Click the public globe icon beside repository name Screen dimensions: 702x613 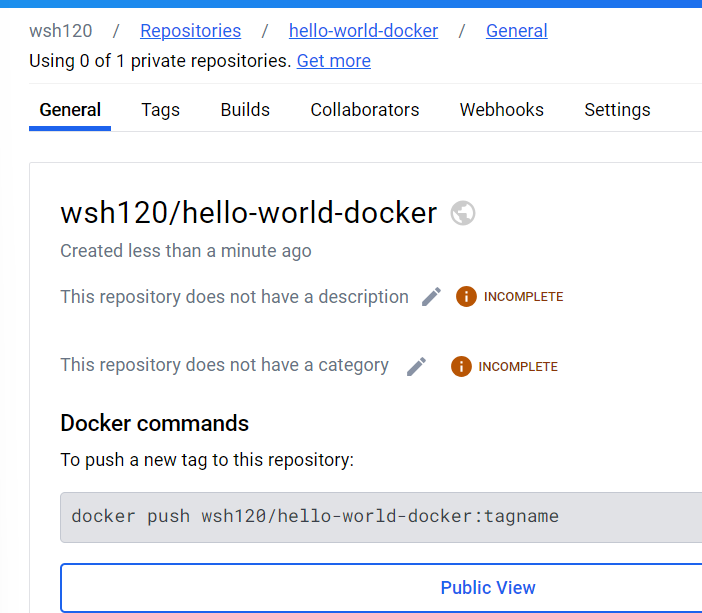coord(463,213)
